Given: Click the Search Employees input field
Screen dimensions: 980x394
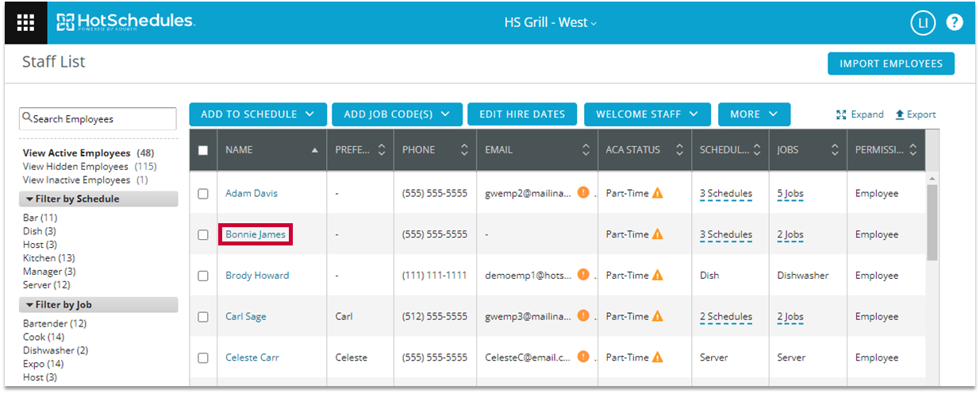Looking at the screenshot, I should click(98, 118).
